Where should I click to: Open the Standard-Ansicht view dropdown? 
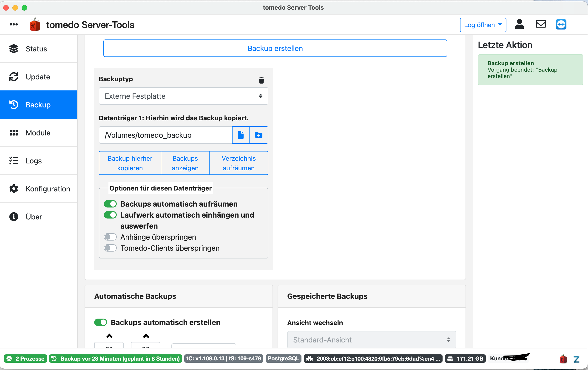point(371,340)
